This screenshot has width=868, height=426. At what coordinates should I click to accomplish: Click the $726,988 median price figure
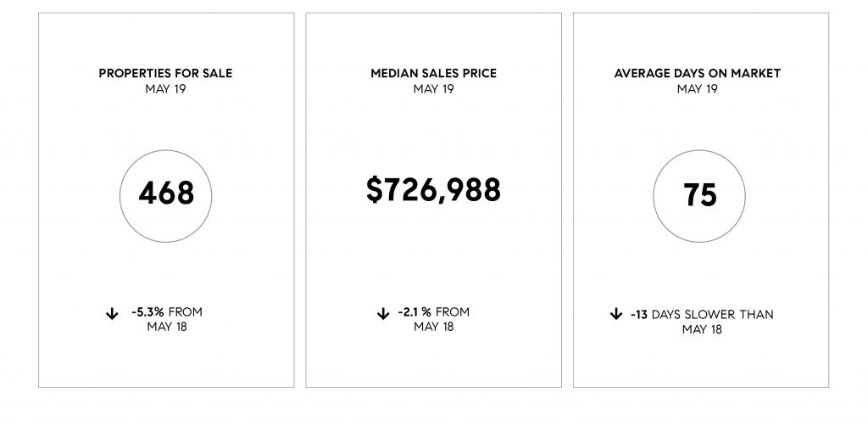point(433,190)
